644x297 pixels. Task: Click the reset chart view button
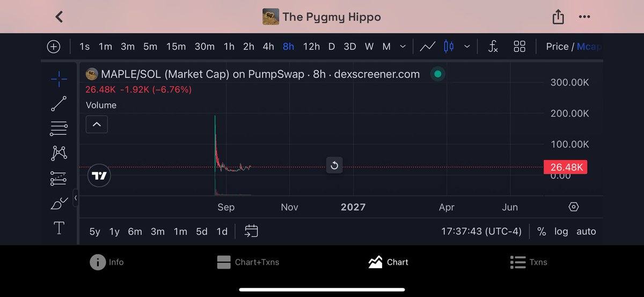334,165
